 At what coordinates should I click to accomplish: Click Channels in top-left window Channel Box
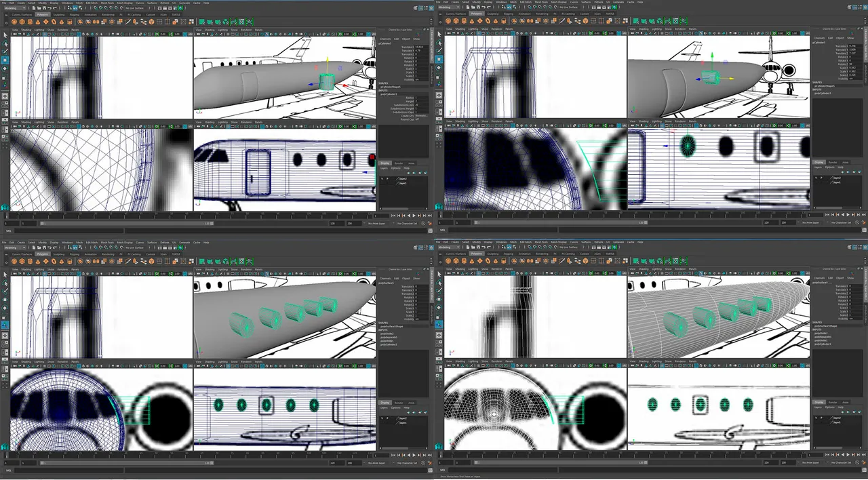coord(385,39)
